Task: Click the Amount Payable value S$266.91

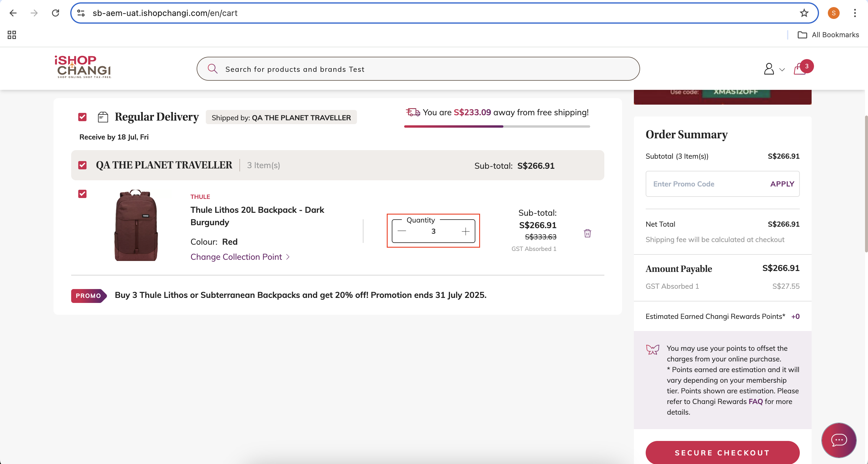Action: [781, 268]
